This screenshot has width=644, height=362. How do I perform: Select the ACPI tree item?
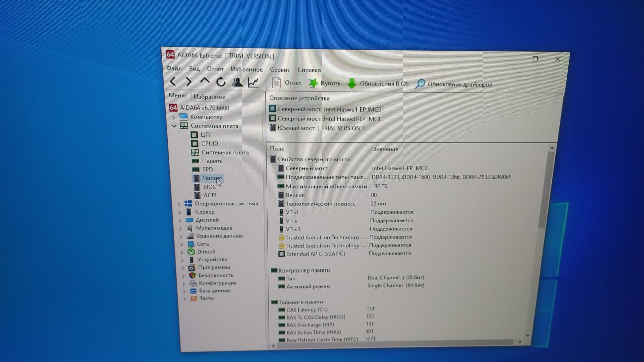[205, 195]
